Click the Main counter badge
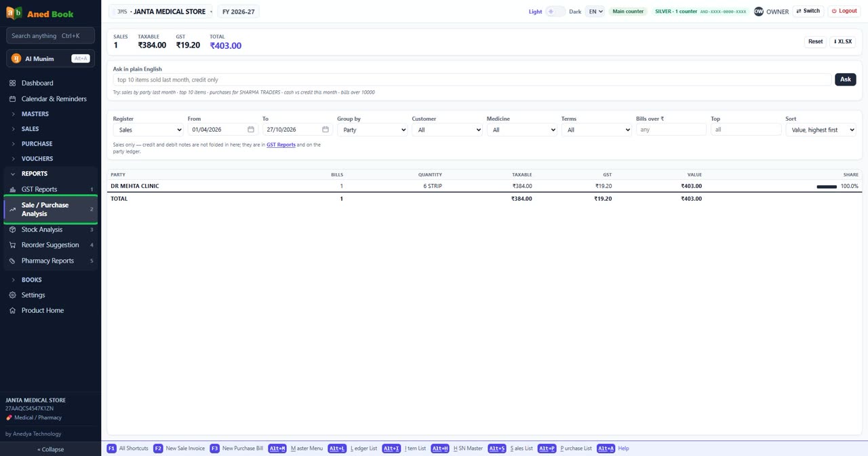The image size is (868, 456). 627,12
